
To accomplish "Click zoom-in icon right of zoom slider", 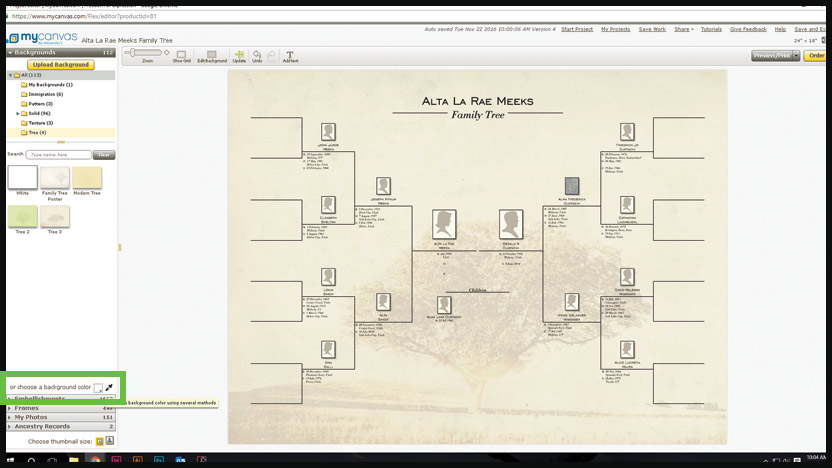I will pos(167,53).
